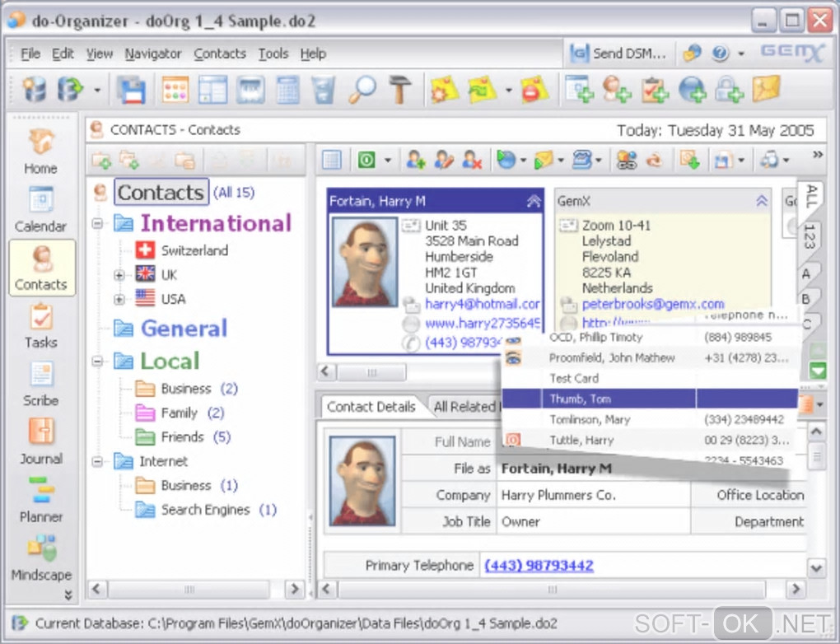
Task: Open the Edit menu
Action: (63, 54)
